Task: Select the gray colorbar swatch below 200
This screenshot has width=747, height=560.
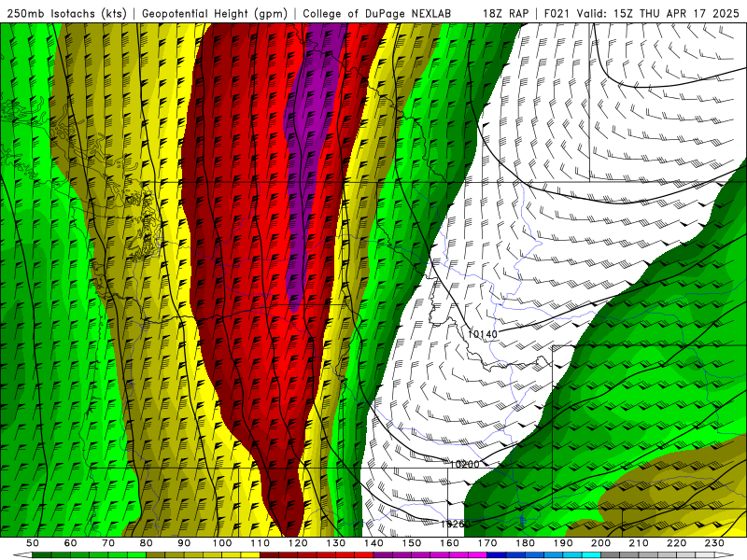Action: (x=611, y=555)
